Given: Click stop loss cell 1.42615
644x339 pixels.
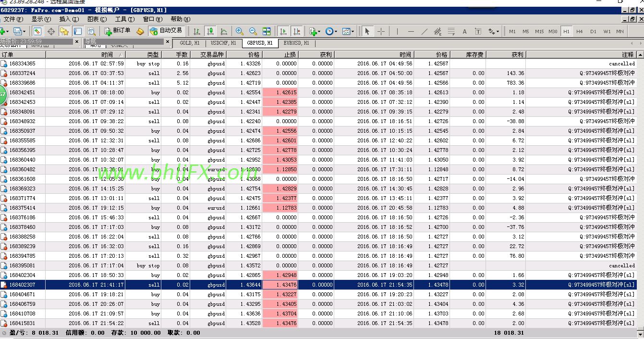Looking at the screenshot, I should click(280, 92).
